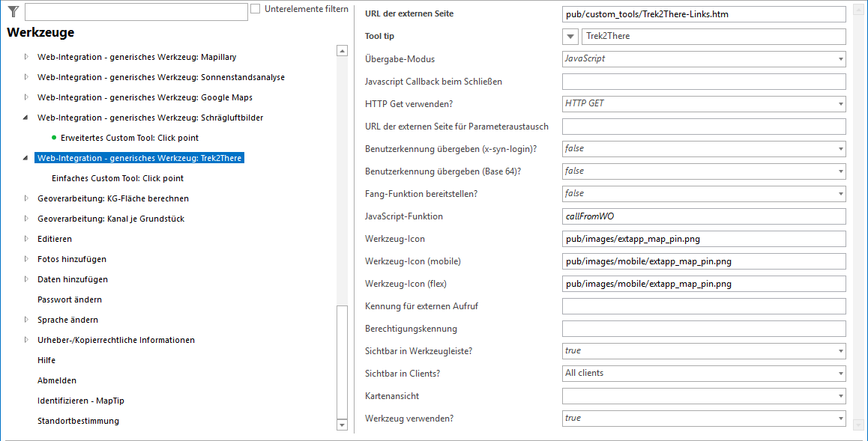
Task: Click the tree scrollbar up arrow
Action: (342, 51)
